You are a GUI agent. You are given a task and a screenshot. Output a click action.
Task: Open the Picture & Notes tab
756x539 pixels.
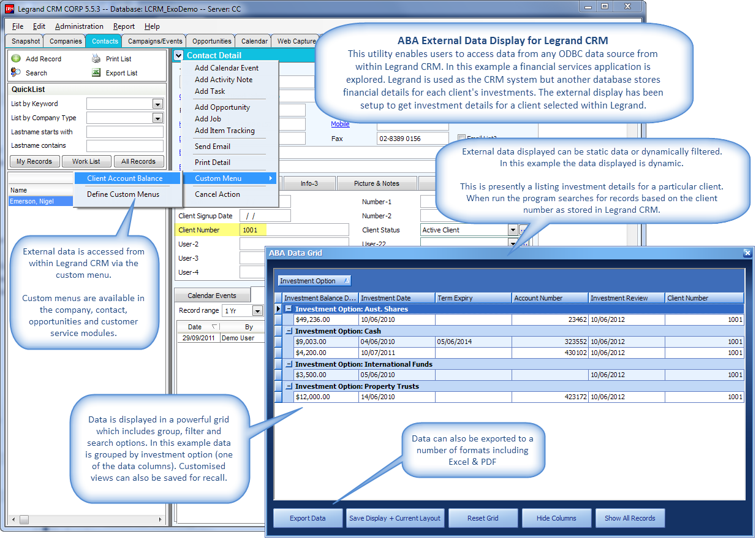(x=376, y=183)
